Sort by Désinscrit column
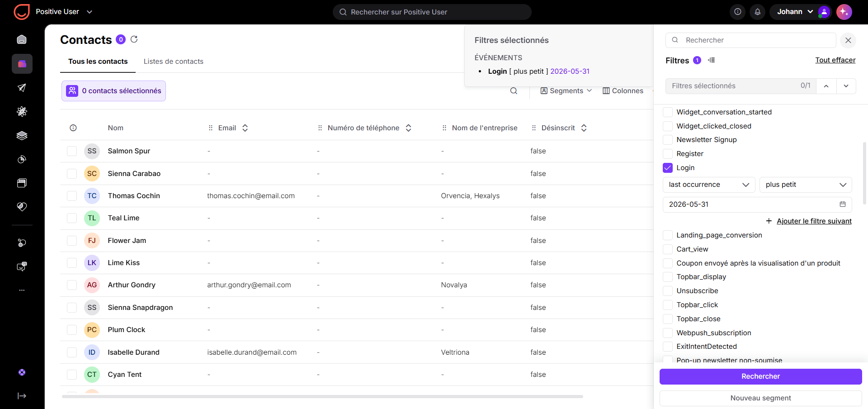The width and height of the screenshot is (868, 409). click(x=584, y=128)
